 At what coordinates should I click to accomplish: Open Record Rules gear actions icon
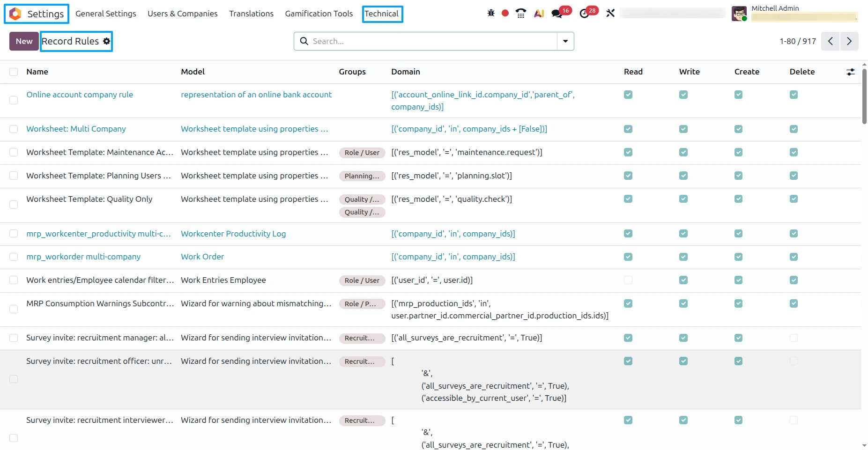(107, 41)
